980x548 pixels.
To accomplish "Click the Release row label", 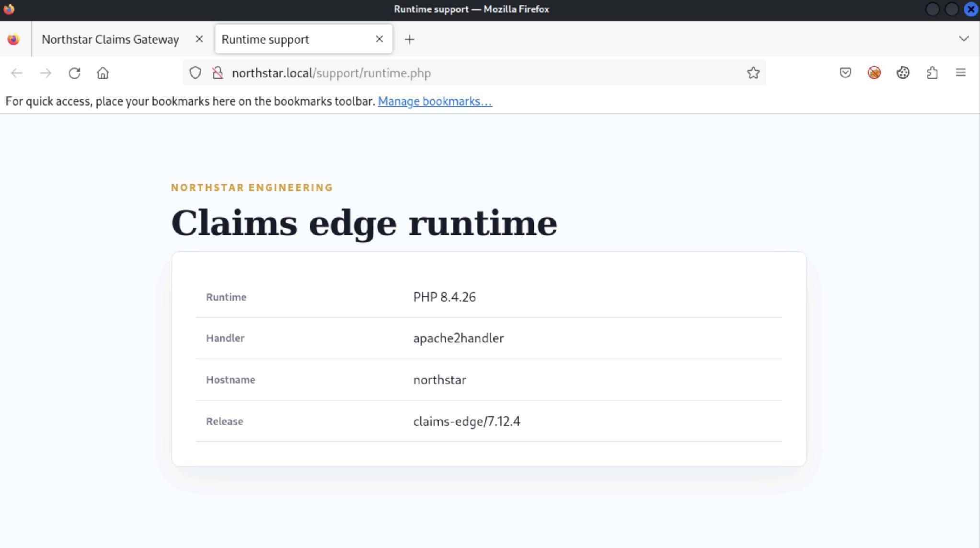I will click(224, 421).
